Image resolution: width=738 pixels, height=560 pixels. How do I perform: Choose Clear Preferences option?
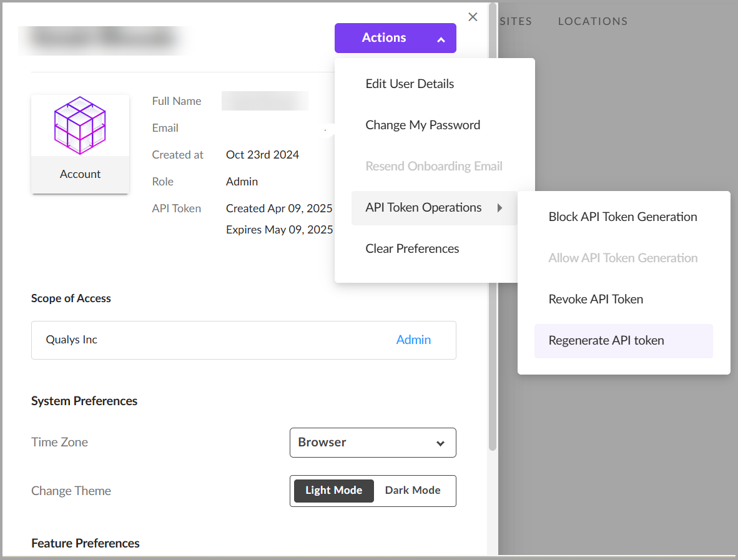(412, 249)
